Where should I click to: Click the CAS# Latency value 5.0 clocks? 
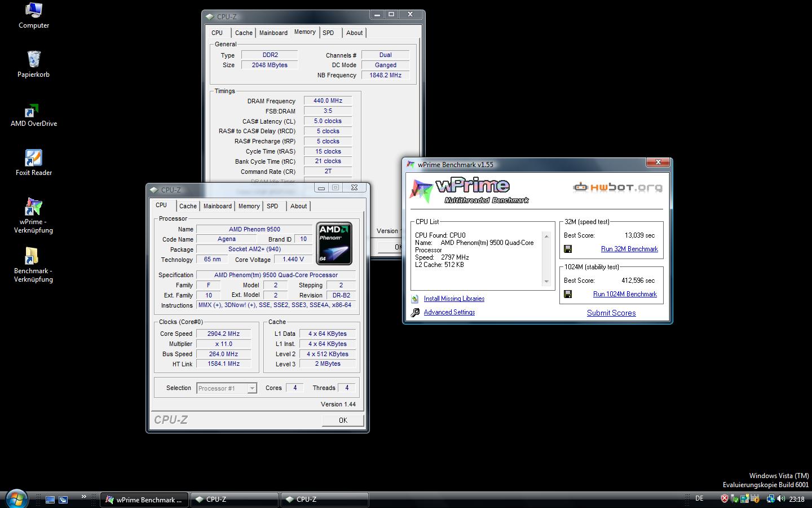[x=328, y=121]
